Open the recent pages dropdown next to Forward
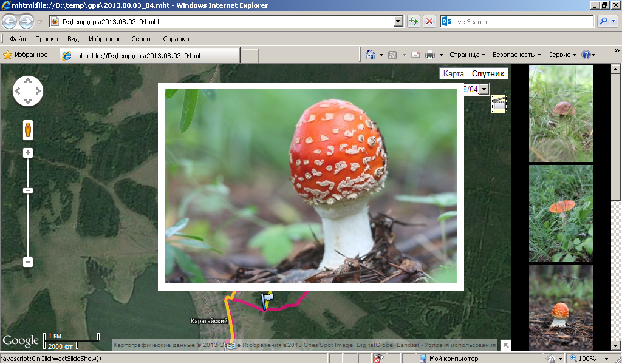622x364 pixels. (39, 22)
